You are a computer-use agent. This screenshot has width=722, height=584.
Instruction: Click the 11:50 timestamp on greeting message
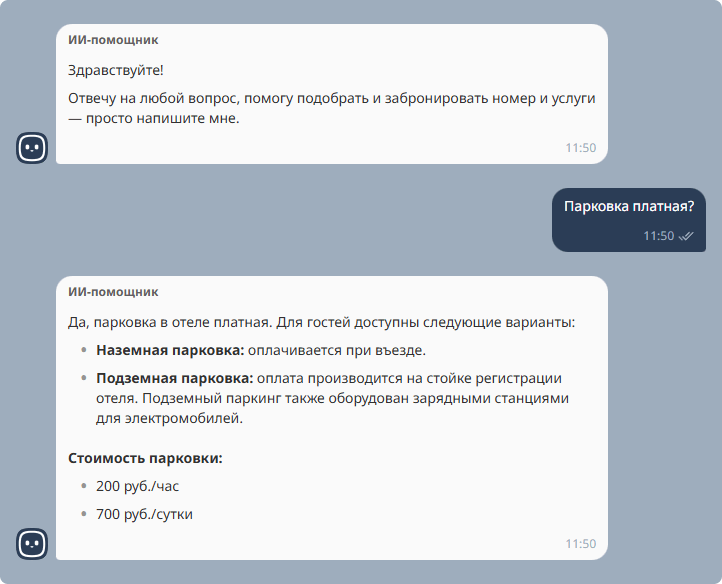tap(581, 148)
